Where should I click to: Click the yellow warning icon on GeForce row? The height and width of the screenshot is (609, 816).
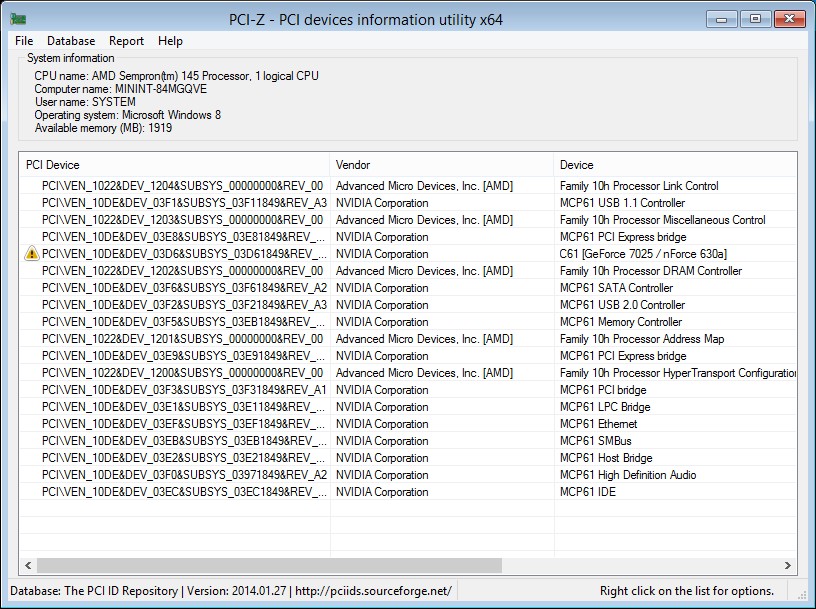(x=32, y=254)
